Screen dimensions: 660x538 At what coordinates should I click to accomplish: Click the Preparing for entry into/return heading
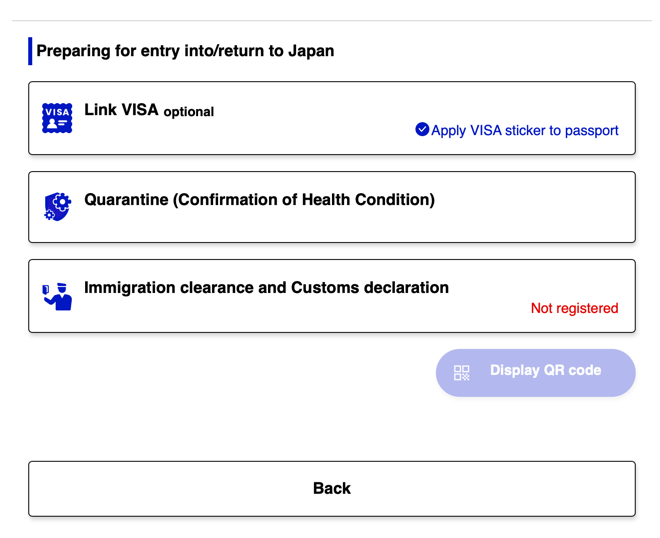pos(185,50)
